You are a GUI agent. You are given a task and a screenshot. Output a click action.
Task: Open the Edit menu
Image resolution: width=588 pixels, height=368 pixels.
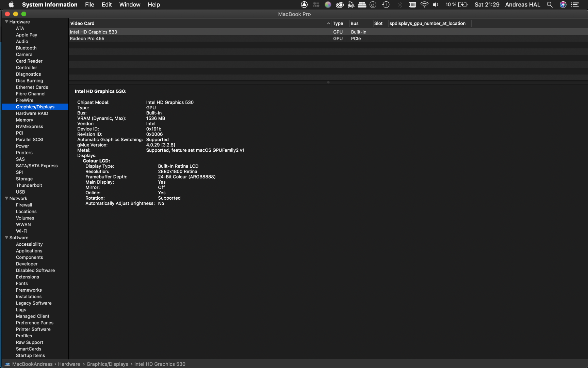pos(107,4)
